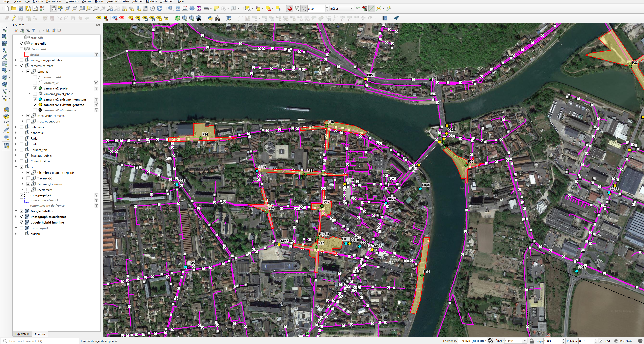Viewport: 644px width, 344px height.
Task: Click green circle symbol of camera_v2_projet
Action: (40, 88)
